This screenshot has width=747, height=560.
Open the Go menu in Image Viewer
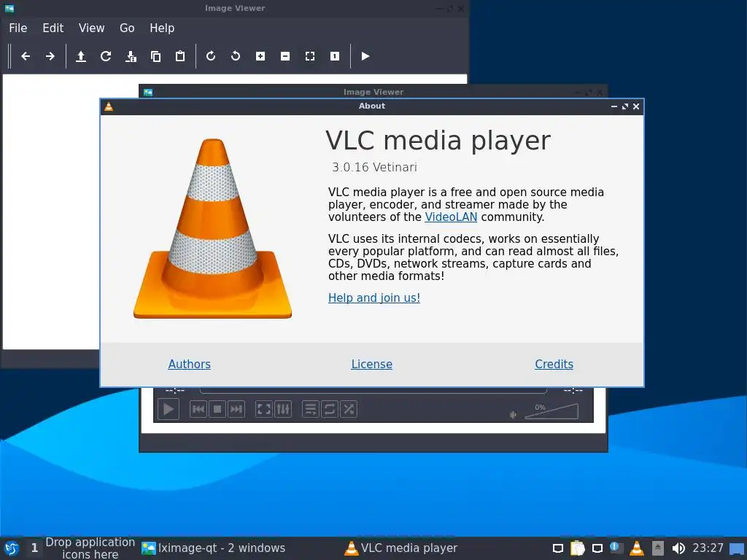point(127,28)
